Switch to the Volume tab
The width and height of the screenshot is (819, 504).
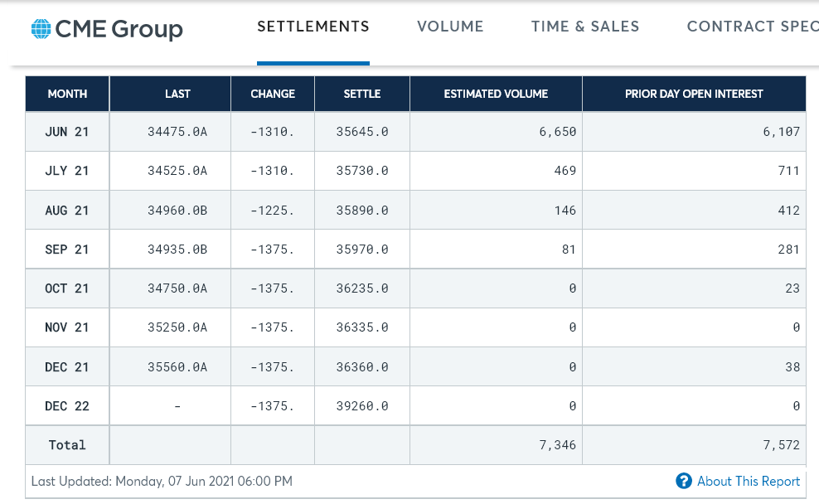450,27
